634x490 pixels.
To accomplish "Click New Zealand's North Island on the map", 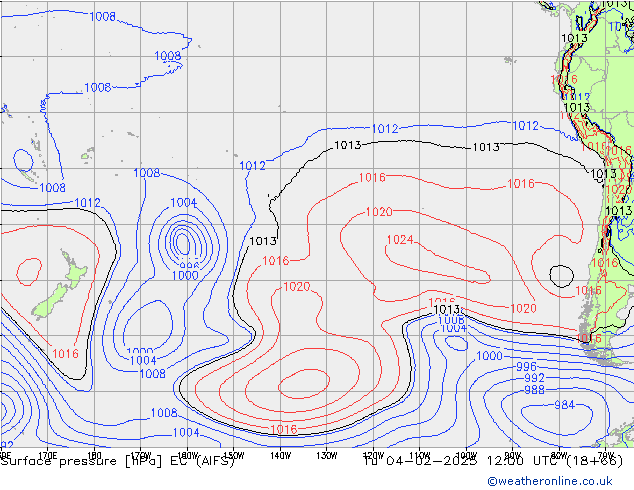I will 74,270.
